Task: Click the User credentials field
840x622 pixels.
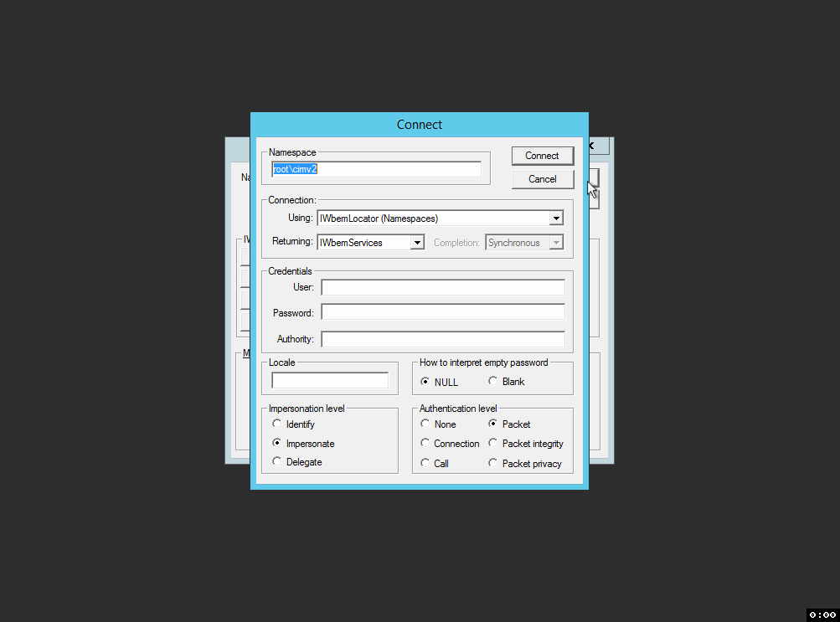Action: pos(442,287)
